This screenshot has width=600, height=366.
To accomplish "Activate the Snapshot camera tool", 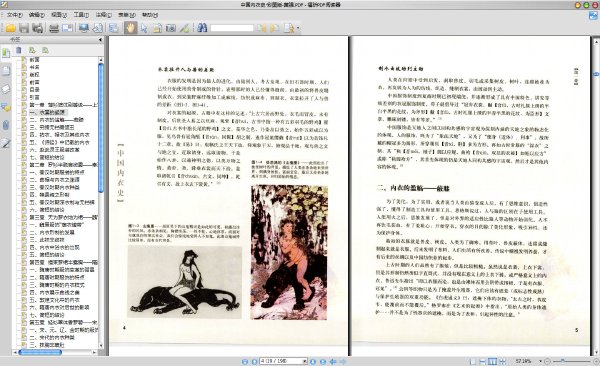I will point(171,28).
